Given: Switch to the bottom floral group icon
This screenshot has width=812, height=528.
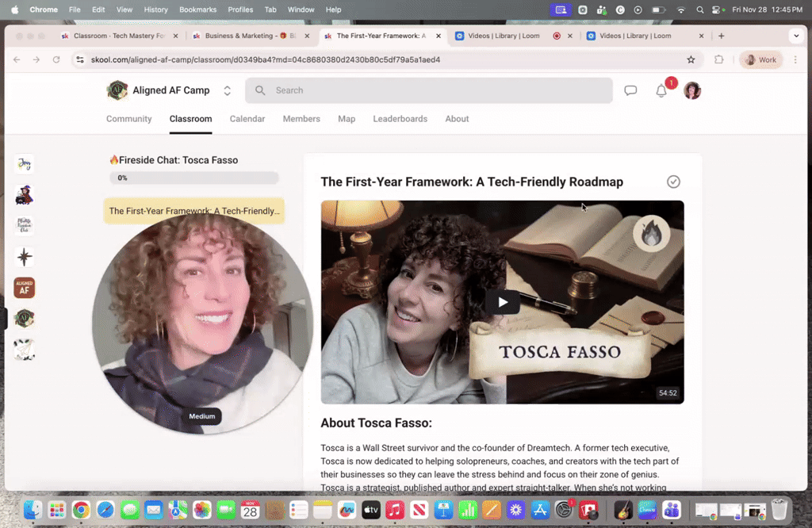Looking at the screenshot, I should (25, 350).
